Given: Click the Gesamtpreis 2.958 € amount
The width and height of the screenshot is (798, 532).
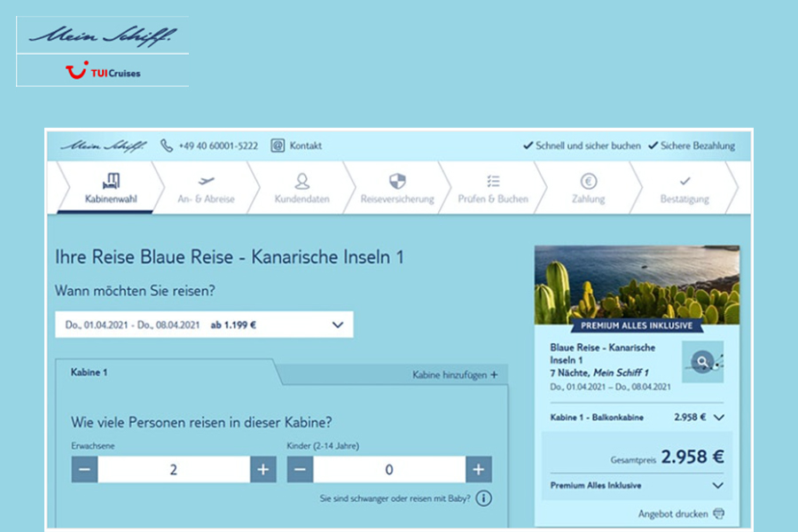Looking at the screenshot, I should [x=692, y=457].
